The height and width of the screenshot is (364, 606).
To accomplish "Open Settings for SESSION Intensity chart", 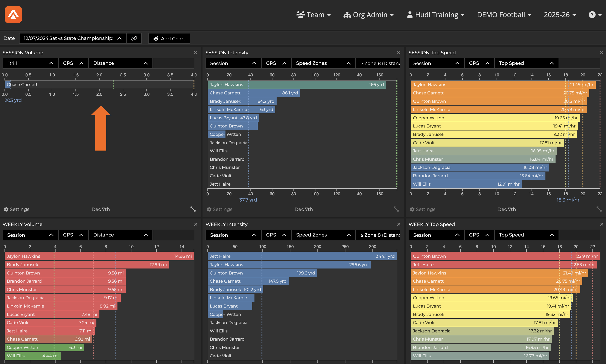I will 220,209.
